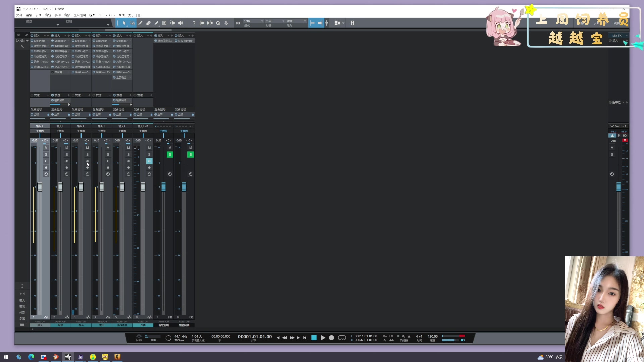The height and width of the screenshot is (362, 644).
Task: Add insert to channel 1 plus icon
Action: pos(48,35)
